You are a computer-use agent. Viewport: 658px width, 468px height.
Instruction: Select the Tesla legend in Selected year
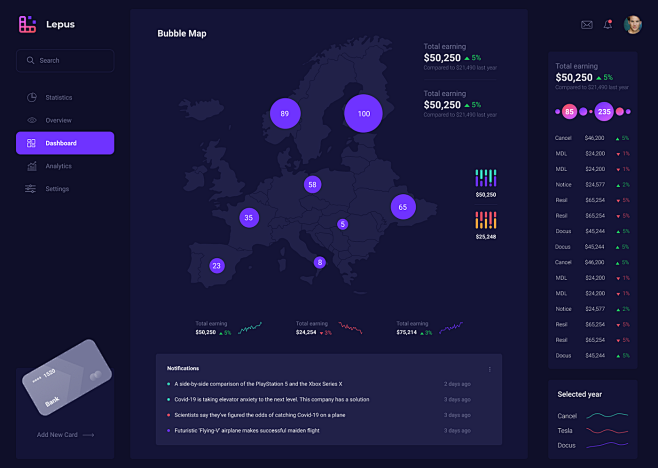[567, 431]
